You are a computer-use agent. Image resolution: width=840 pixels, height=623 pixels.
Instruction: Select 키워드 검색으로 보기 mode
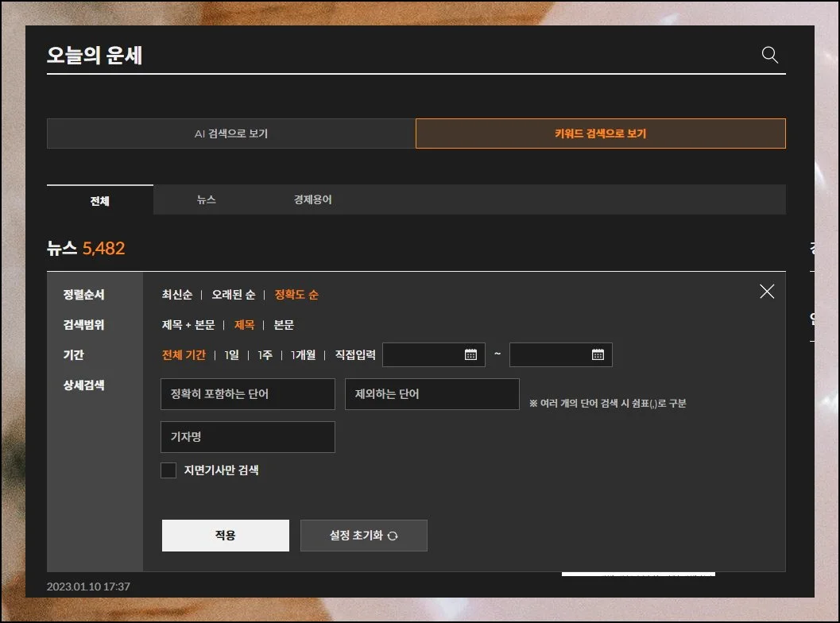pyautogui.click(x=600, y=133)
